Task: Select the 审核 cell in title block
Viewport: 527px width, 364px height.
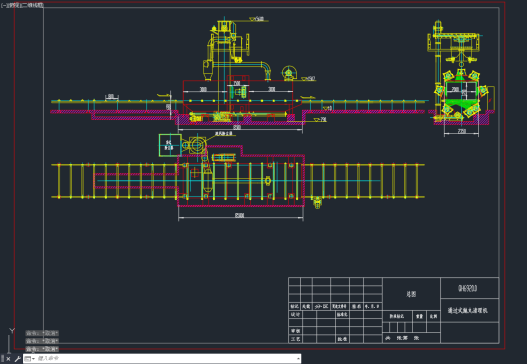Action: [296, 331]
